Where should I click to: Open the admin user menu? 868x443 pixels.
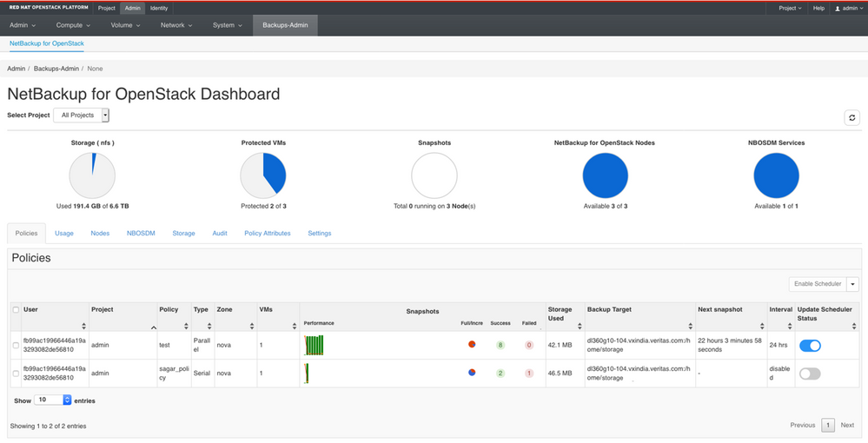(x=849, y=9)
